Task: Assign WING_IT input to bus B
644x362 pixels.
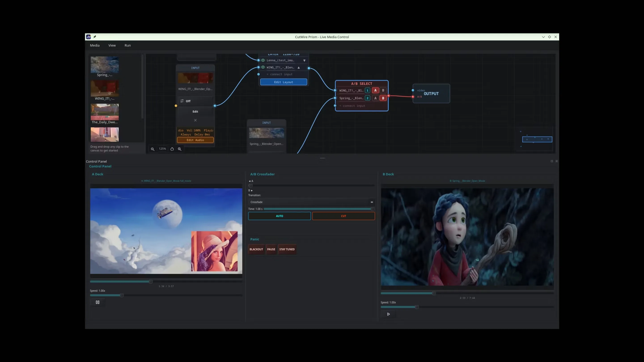Action: (x=383, y=90)
